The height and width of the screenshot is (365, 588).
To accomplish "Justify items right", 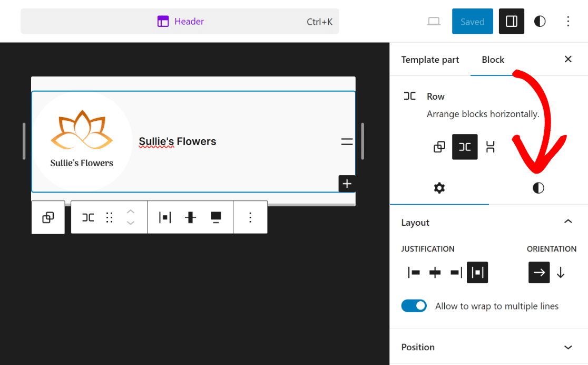I will (456, 272).
